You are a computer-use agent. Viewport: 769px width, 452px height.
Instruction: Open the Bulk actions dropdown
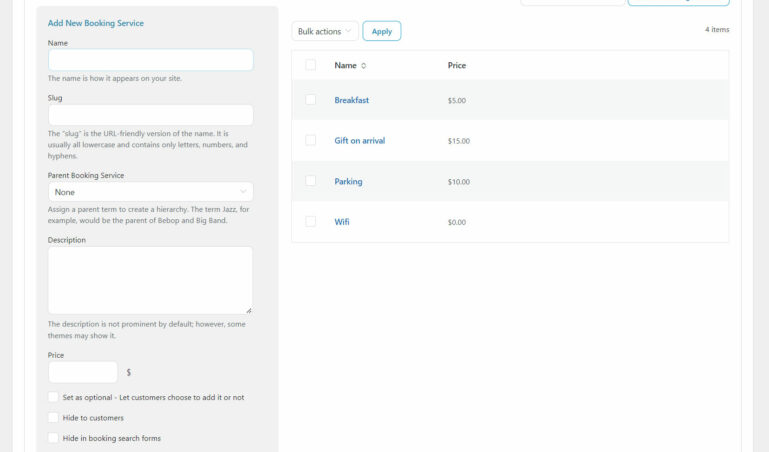pos(325,31)
